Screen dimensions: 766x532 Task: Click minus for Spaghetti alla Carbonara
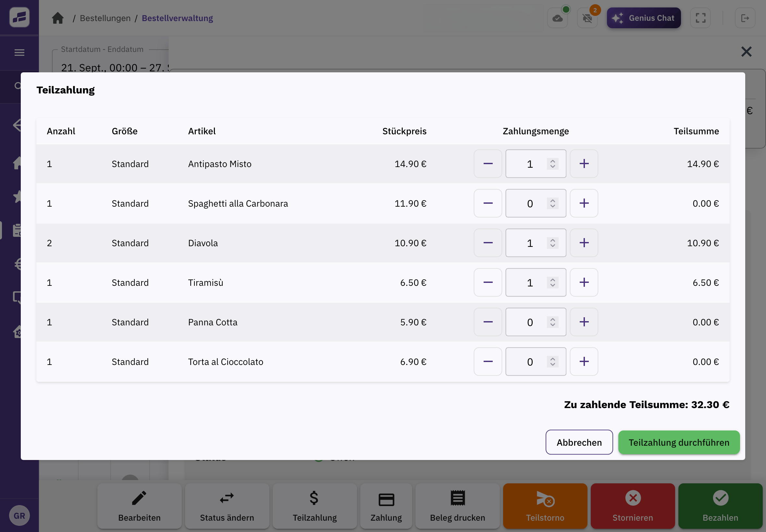tap(488, 203)
